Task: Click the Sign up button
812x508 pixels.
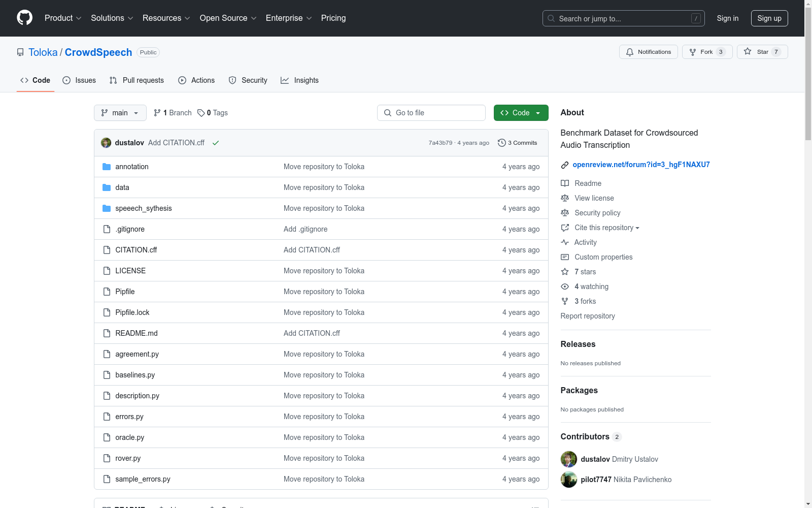Action: point(769,18)
